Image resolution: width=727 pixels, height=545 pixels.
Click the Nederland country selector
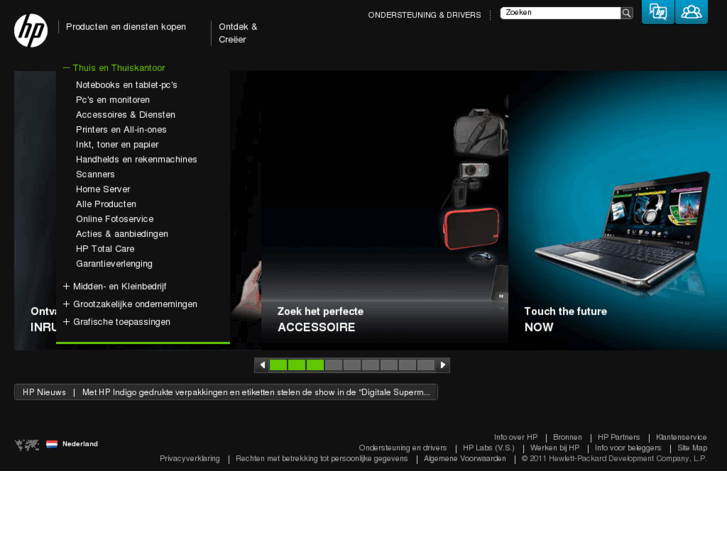[80, 444]
